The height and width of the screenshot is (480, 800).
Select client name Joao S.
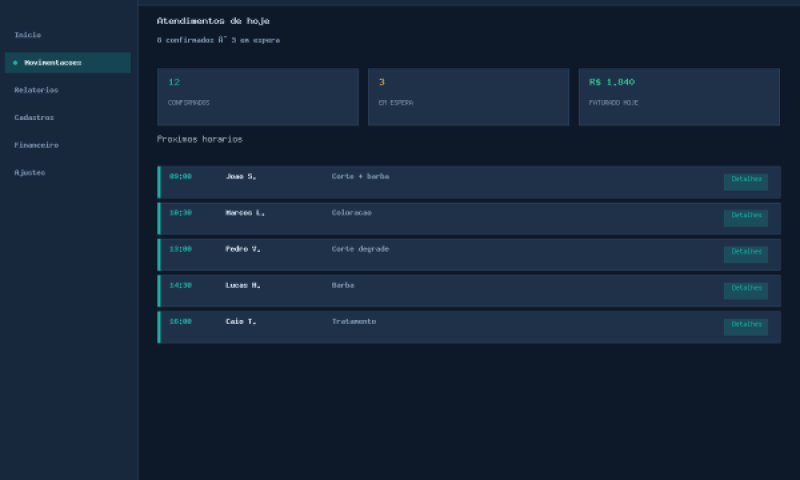pos(241,176)
